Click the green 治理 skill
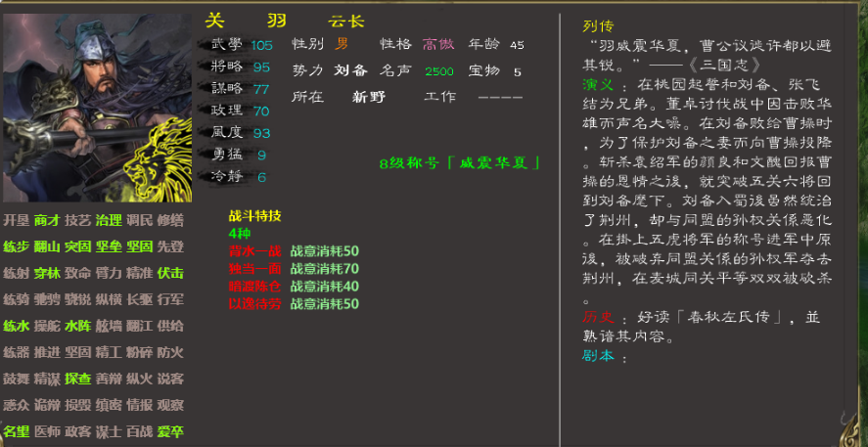Image resolution: width=868 pixels, height=447 pixels. pyautogui.click(x=109, y=220)
